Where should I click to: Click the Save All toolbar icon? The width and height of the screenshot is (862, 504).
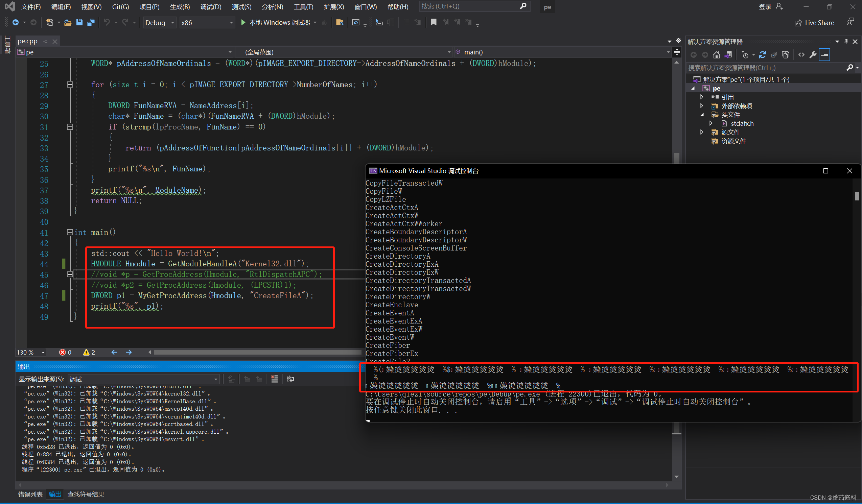91,23
